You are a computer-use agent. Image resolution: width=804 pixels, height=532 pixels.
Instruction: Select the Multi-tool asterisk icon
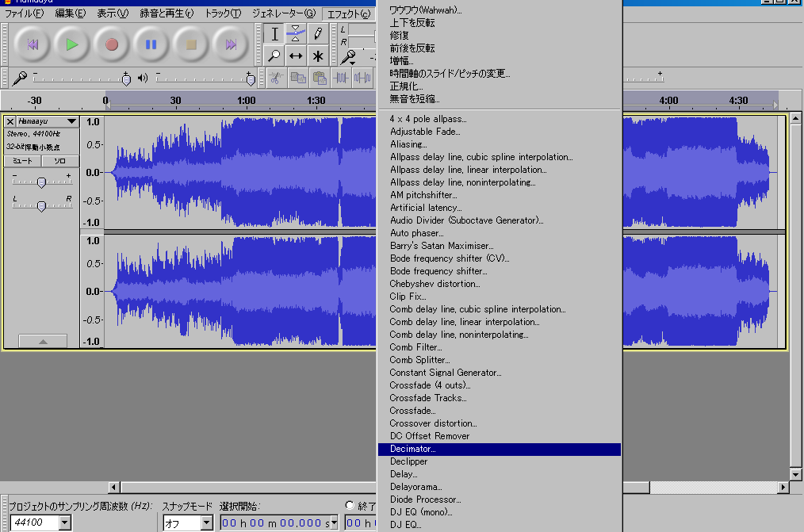click(x=318, y=55)
